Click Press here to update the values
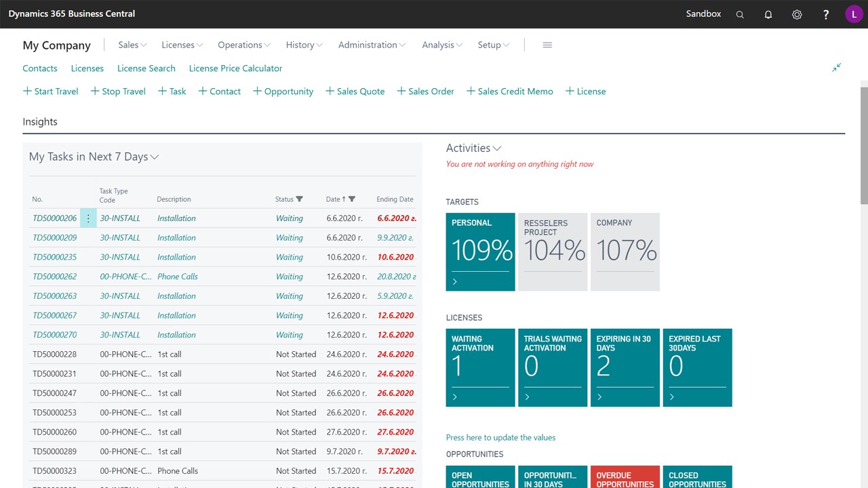 tap(500, 437)
